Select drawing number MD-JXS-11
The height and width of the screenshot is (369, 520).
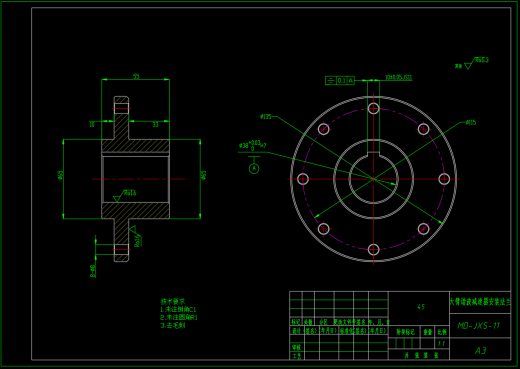pos(479,325)
